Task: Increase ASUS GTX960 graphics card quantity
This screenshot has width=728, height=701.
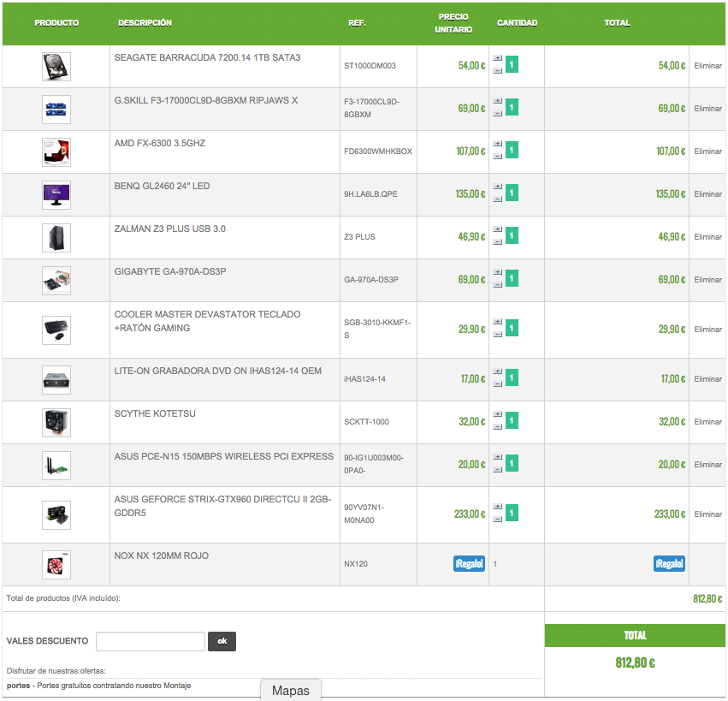Action: click(x=497, y=507)
